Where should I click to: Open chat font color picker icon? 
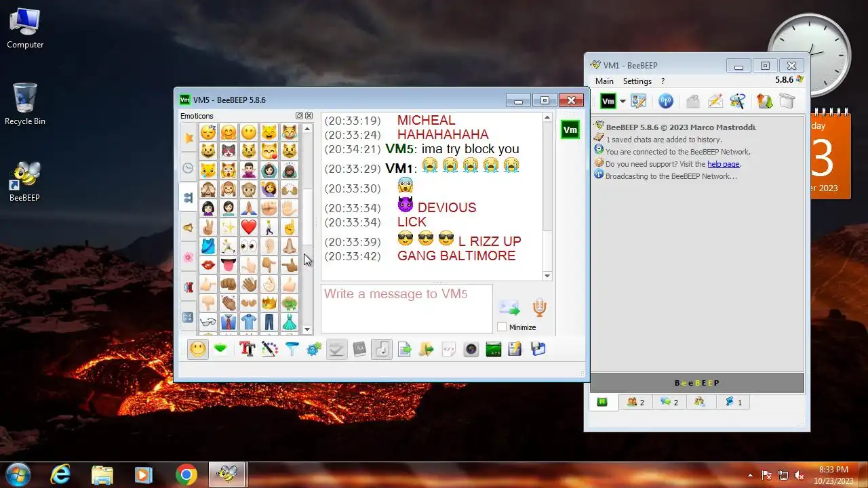coord(270,349)
